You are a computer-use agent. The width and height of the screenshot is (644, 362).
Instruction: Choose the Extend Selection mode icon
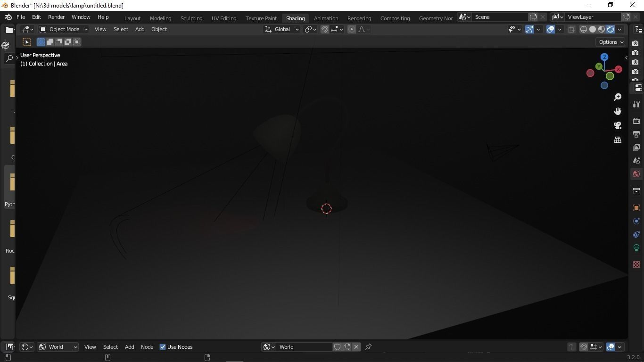pyautogui.click(x=50, y=42)
